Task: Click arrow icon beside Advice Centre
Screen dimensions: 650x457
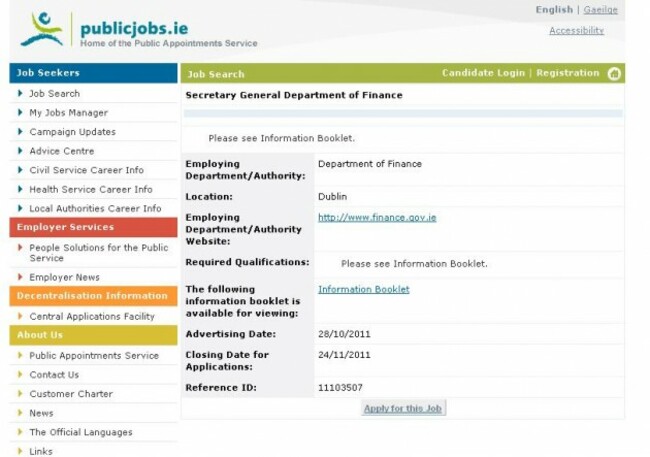Action: (20, 151)
